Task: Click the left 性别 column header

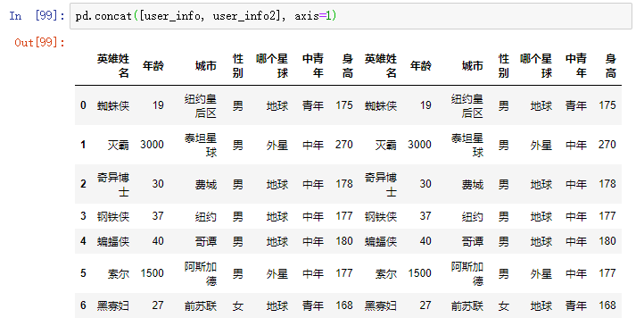Action: 238,66
